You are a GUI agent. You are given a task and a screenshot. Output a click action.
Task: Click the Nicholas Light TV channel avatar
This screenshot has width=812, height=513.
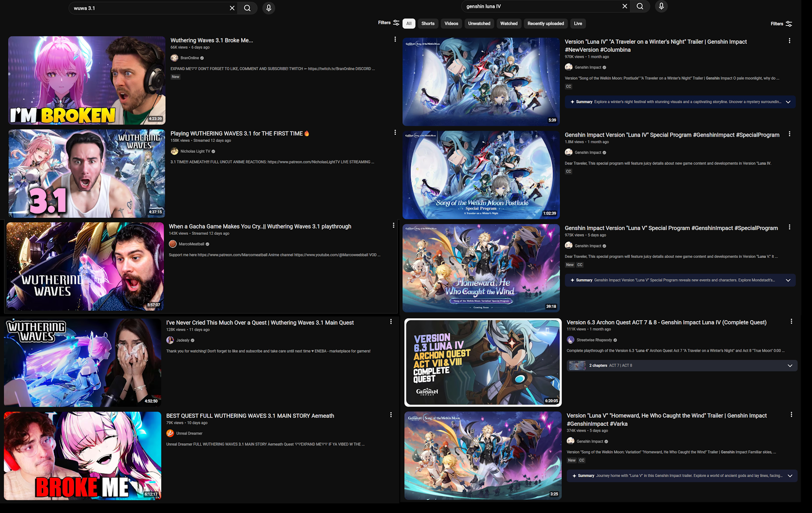[174, 151]
